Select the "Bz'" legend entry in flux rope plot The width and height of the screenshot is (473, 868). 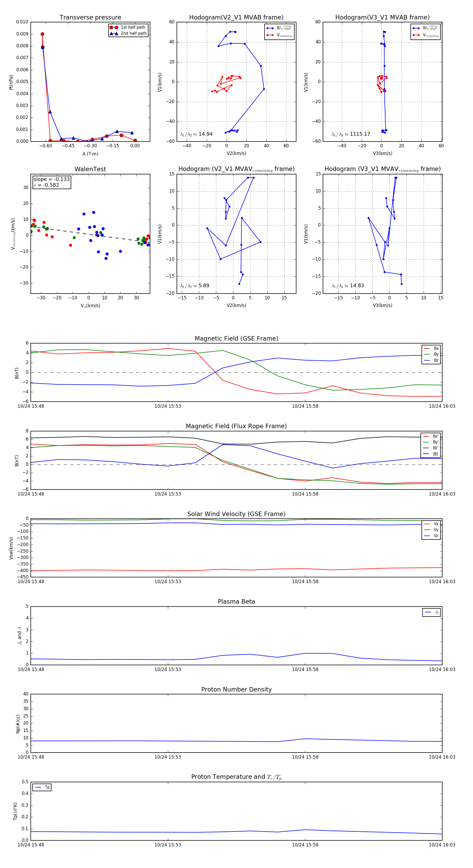[x=431, y=448]
